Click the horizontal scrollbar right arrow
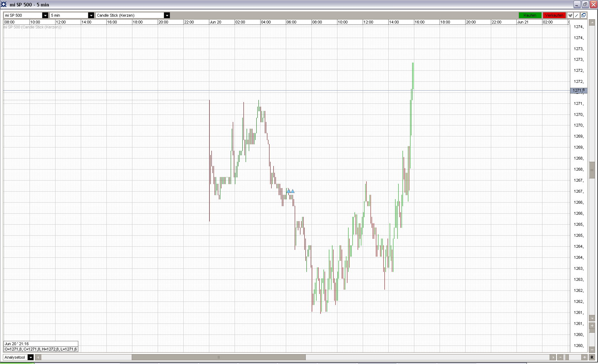Image resolution: width=598 pixels, height=364 pixels. 553,357
